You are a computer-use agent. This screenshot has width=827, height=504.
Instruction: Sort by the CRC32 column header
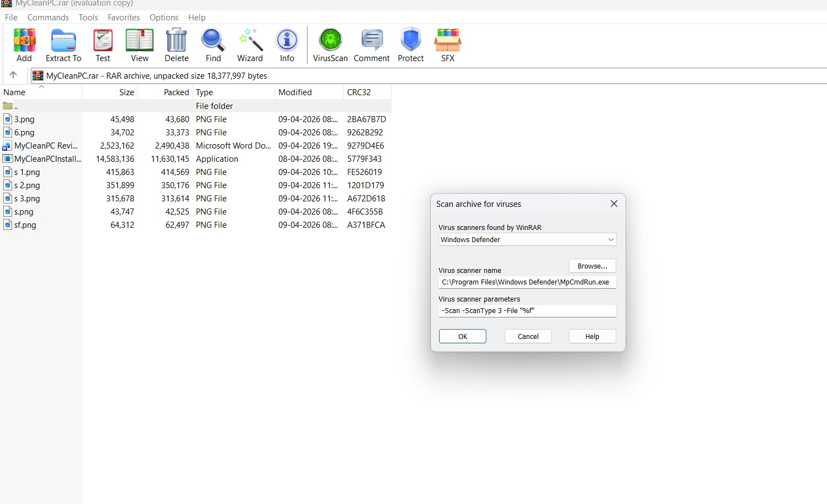(x=368, y=92)
